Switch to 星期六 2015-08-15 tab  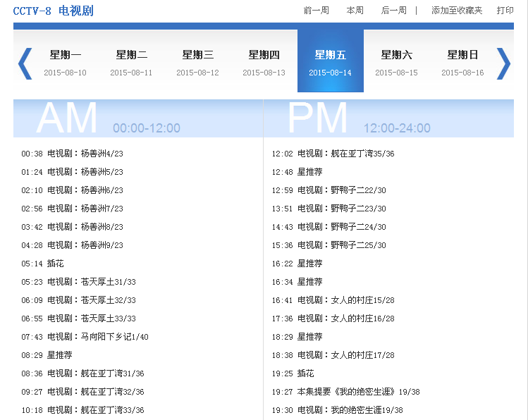point(397,63)
